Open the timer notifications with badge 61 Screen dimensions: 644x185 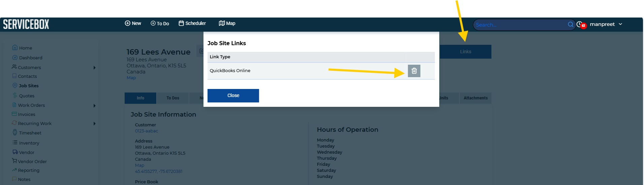pos(581,25)
